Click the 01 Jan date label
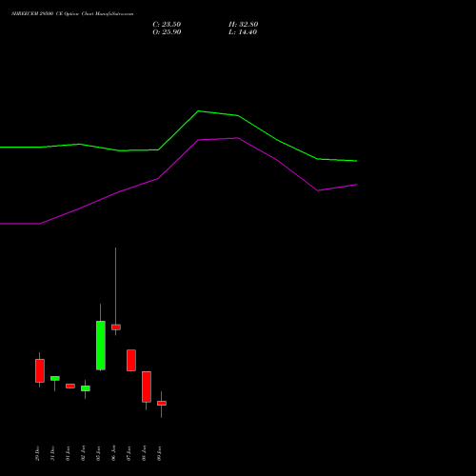Screen dimensions: 476x476 [x=68, y=453]
